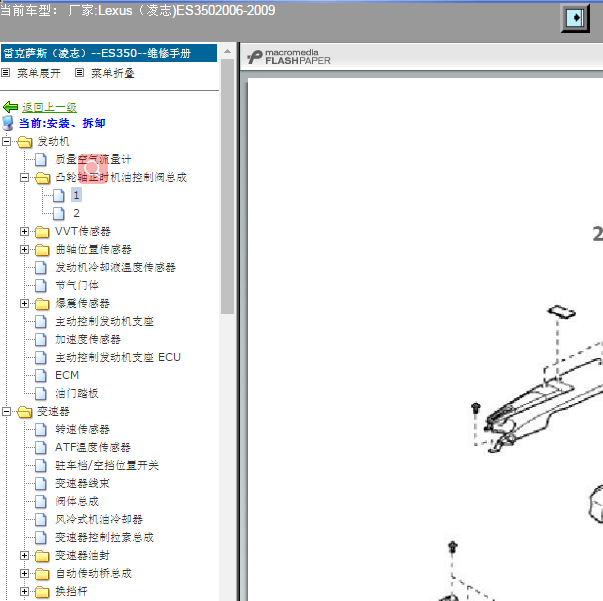Click the tree panel scrollbar thumb
This screenshot has width=603, height=601.
point(228,186)
